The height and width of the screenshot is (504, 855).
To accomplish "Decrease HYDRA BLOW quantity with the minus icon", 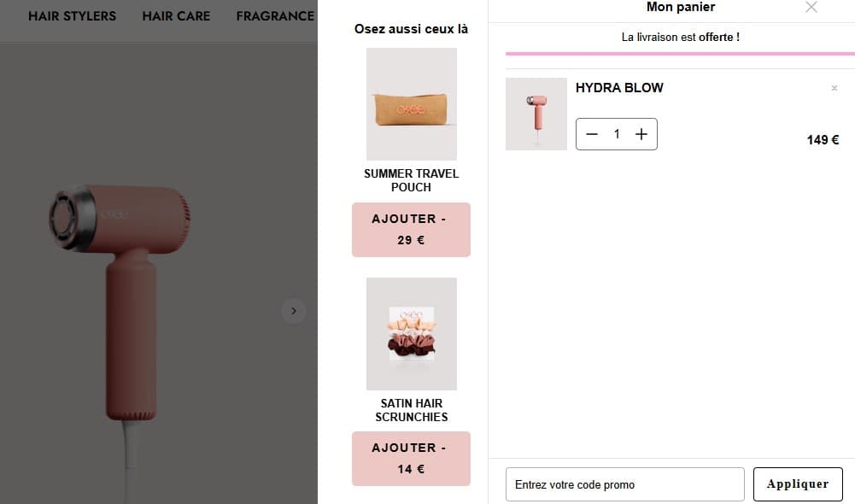I will (592, 134).
